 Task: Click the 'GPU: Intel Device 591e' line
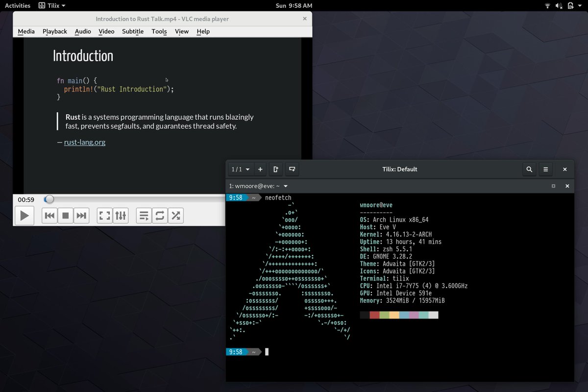pyautogui.click(x=396, y=294)
